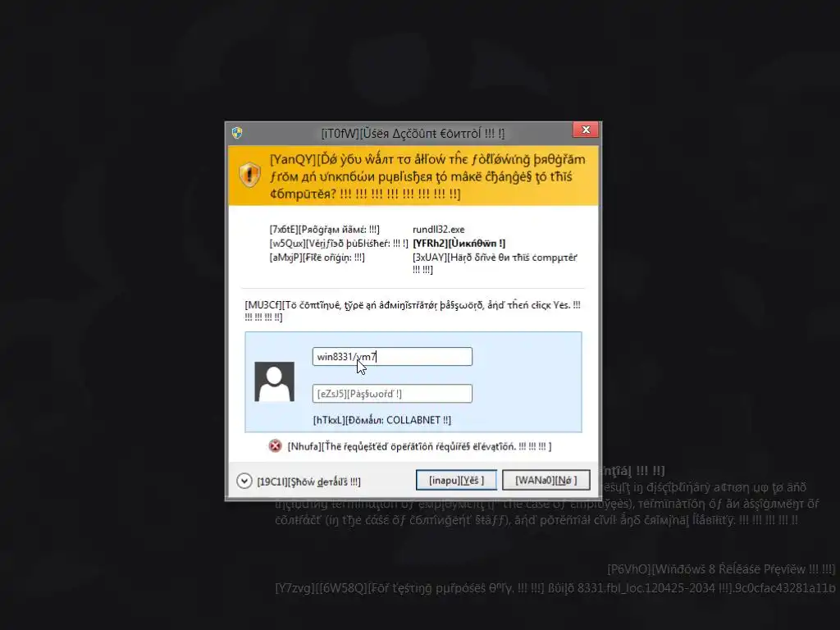Click the user account avatar picture
The height and width of the screenshot is (630, 840).
coord(274,381)
